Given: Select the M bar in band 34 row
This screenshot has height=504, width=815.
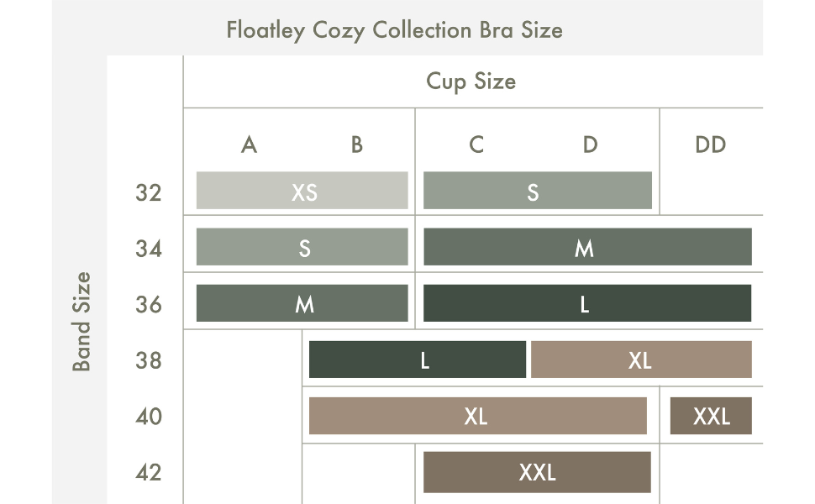Looking at the screenshot, I should 586,247.
